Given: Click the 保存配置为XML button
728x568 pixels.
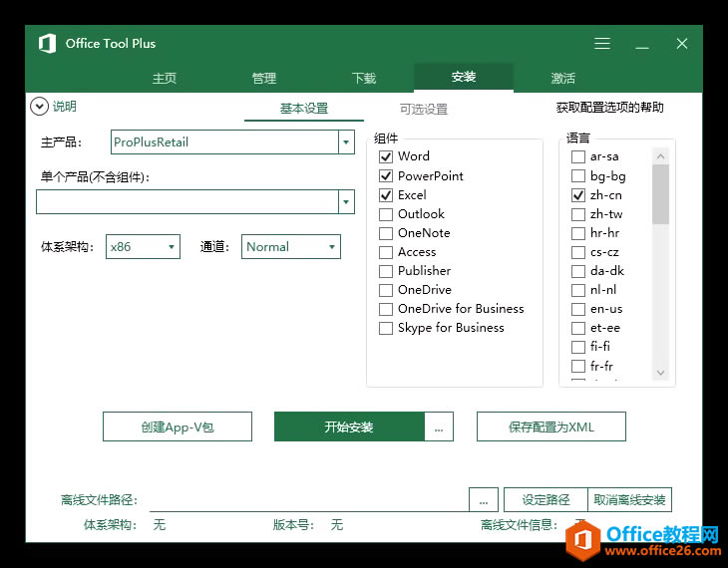Looking at the screenshot, I should tap(551, 426).
